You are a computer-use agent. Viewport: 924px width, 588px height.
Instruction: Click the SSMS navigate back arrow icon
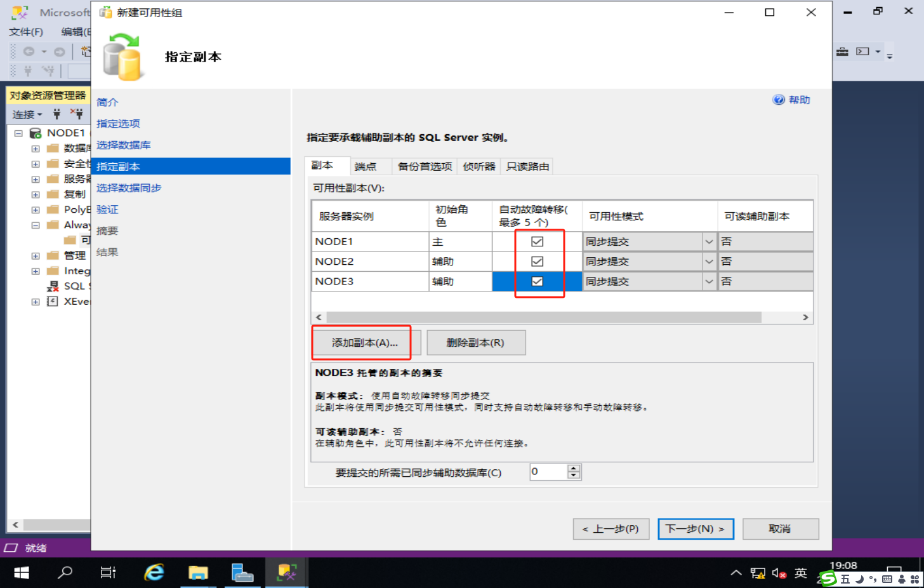click(29, 51)
